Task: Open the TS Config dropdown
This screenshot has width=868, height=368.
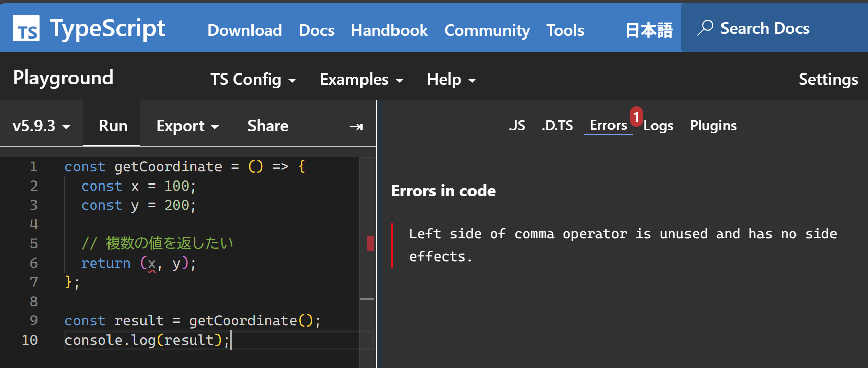Action: (253, 80)
